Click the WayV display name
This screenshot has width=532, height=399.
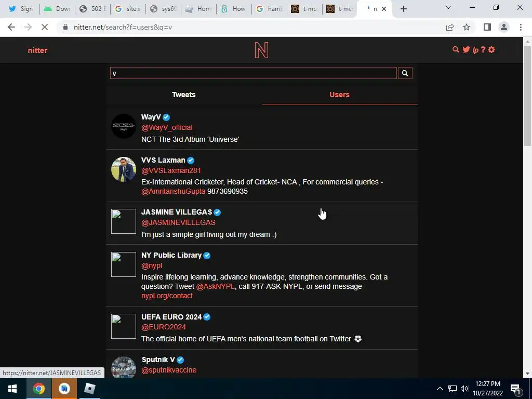pos(151,117)
